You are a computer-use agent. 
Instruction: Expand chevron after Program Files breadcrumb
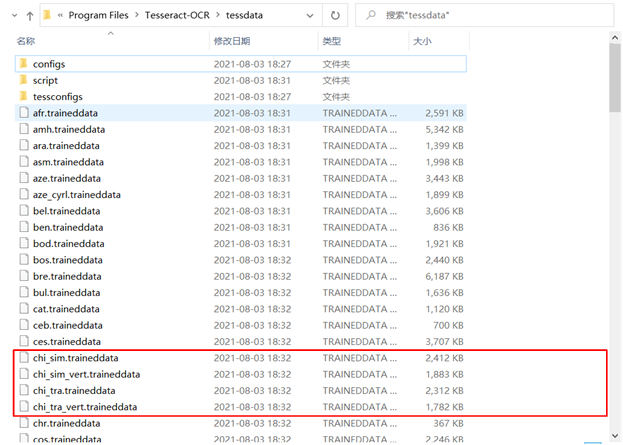click(x=137, y=15)
